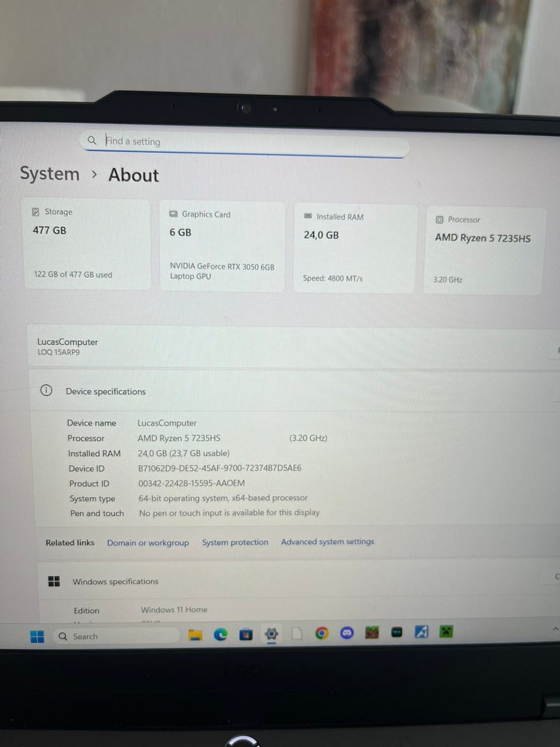
Task: Open the Storage 477 GB card
Action: tap(86, 244)
